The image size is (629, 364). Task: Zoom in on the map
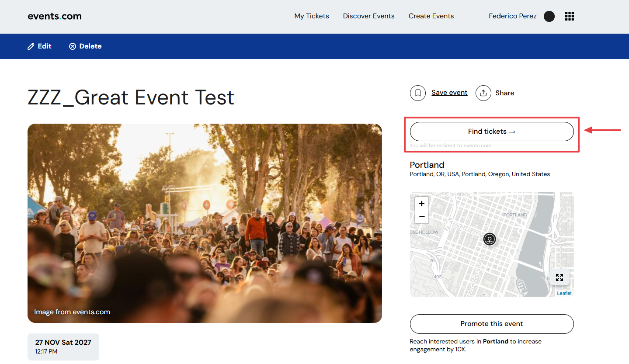pyautogui.click(x=422, y=204)
